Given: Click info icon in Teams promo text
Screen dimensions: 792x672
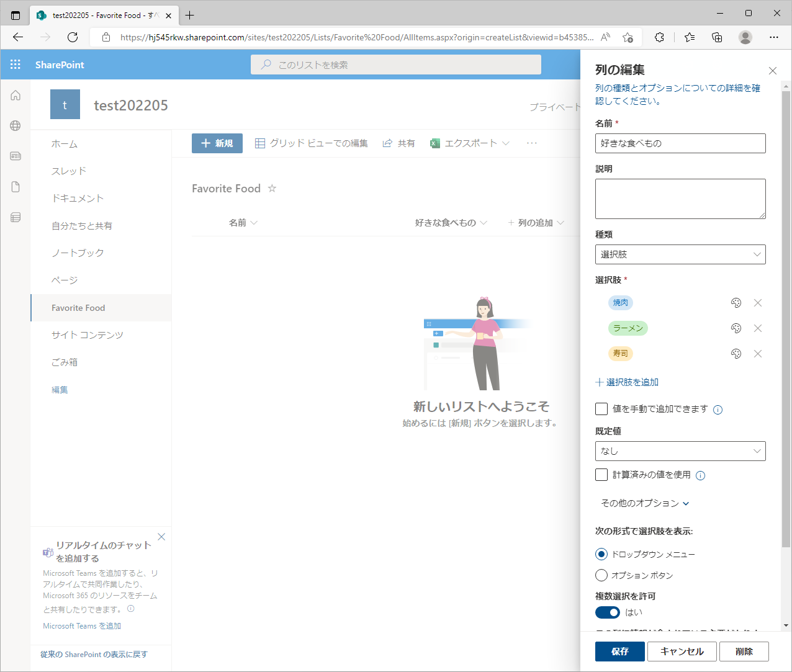Looking at the screenshot, I should pos(131,609).
